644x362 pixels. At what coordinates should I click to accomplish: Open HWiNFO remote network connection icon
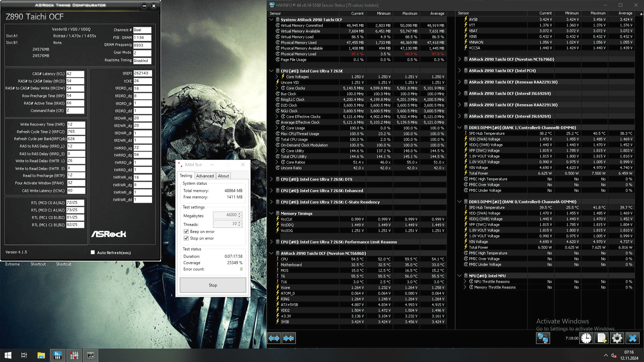(x=543, y=338)
